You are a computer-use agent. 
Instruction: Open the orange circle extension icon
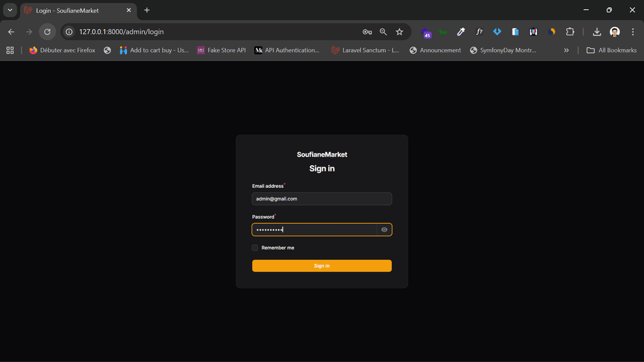(x=552, y=31)
